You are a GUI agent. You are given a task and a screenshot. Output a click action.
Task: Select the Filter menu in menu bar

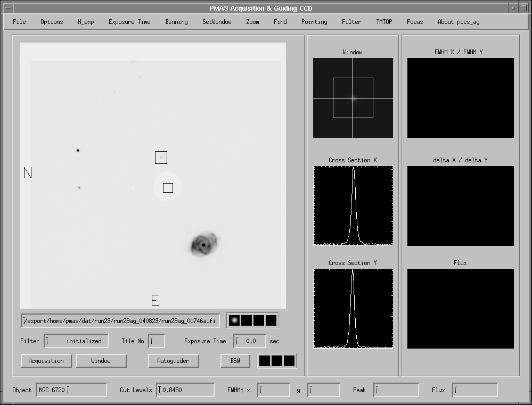click(x=351, y=22)
